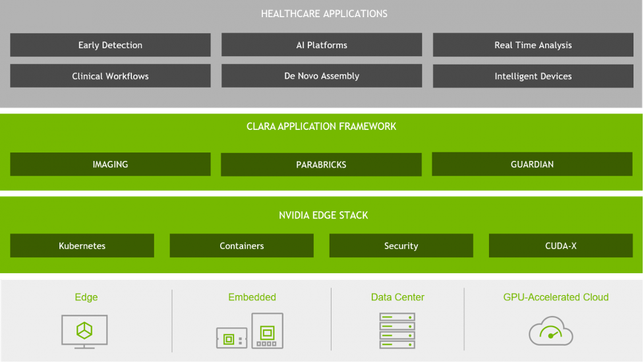The width and height of the screenshot is (644, 363).
Task: Click the Real Time Analysis box
Action: point(533,45)
